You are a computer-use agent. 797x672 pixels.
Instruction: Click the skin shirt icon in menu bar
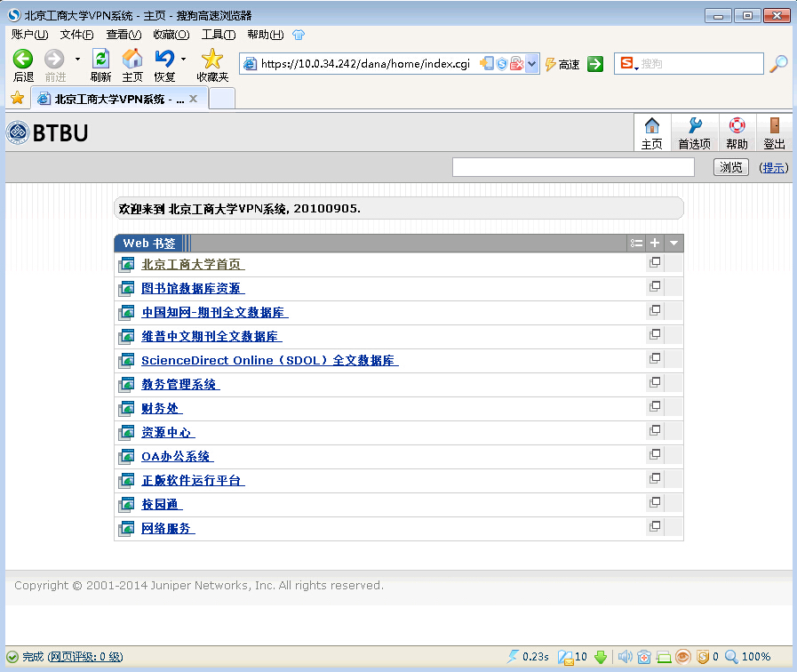(x=299, y=35)
